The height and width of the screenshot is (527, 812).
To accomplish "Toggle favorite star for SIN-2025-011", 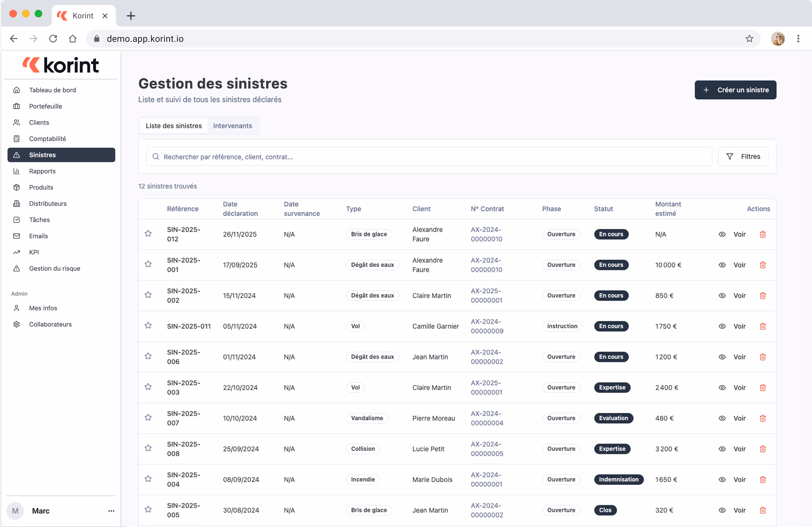I will [148, 326].
